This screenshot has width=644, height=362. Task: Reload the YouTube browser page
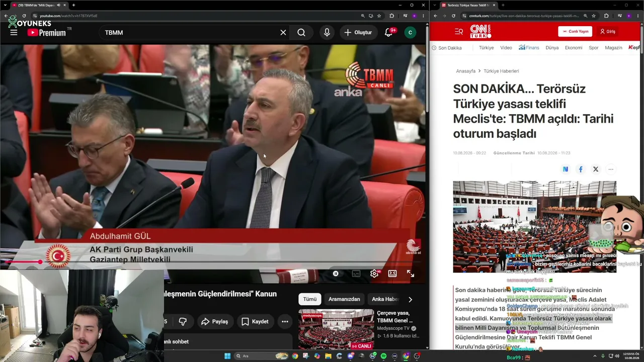24,16
